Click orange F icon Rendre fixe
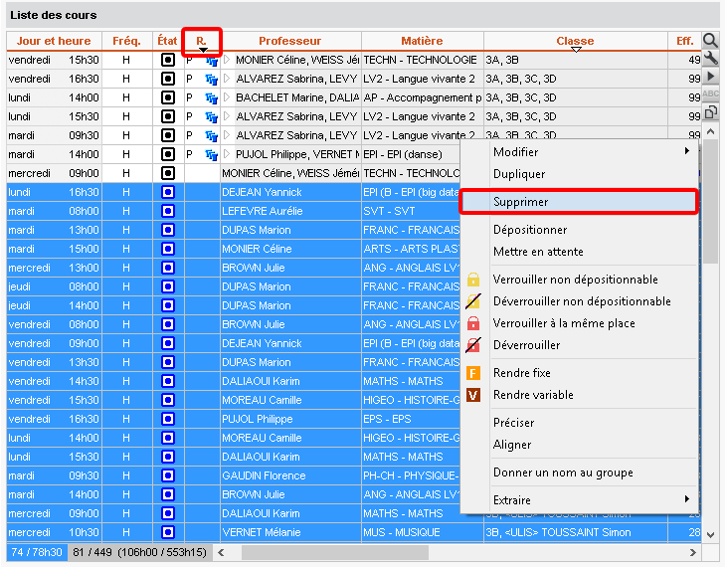The height and width of the screenshot is (567, 728). click(473, 373)
